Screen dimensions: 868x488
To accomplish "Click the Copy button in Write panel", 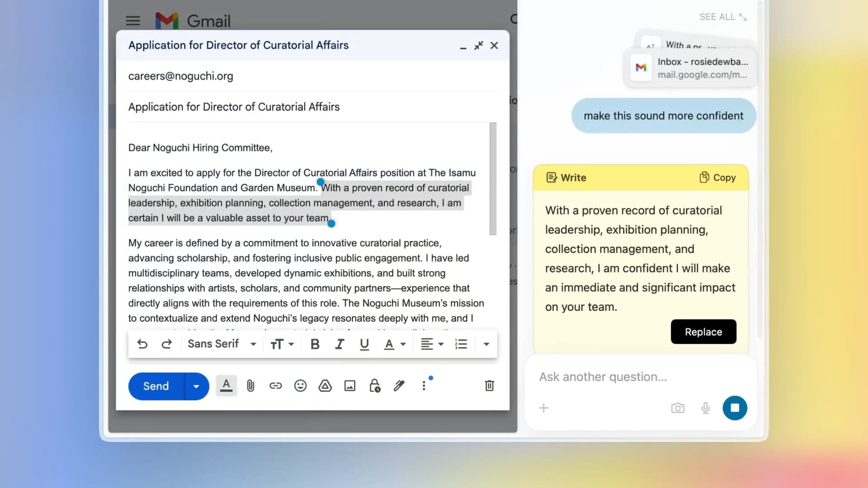I will (717, 178).
